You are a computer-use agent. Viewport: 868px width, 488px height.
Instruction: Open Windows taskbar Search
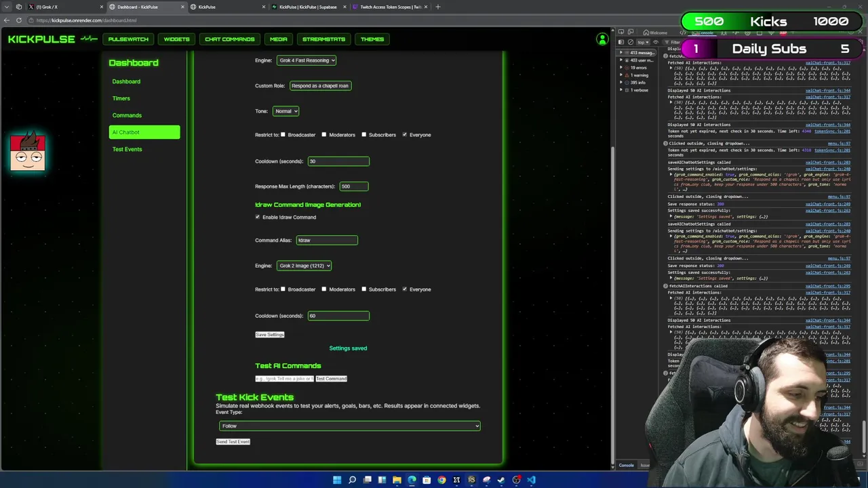(352, 480)
